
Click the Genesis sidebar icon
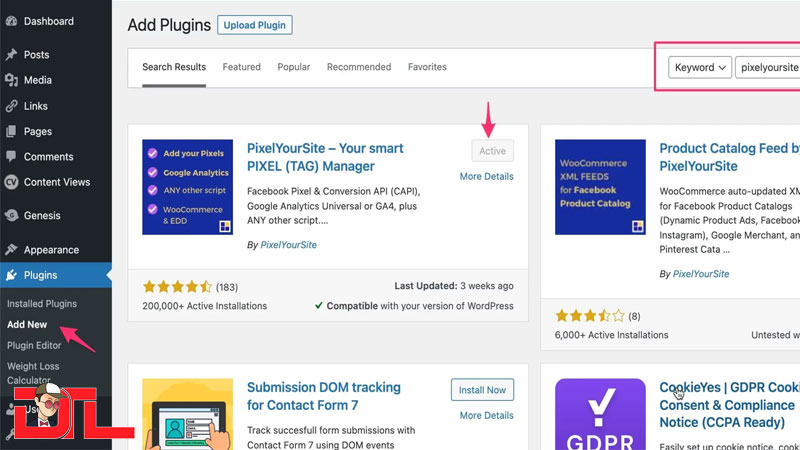click(x=11, y=215)
